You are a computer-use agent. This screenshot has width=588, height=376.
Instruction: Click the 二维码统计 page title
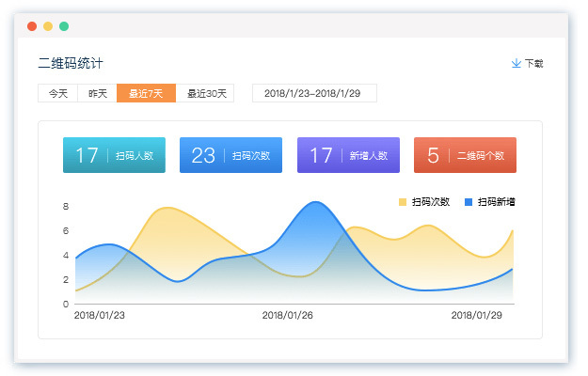[x=71, y=64]
